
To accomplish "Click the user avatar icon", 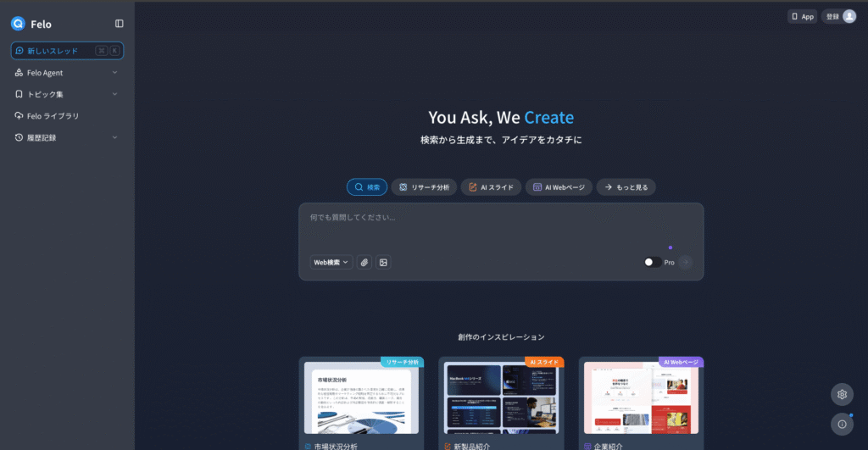I will point(849,16).
